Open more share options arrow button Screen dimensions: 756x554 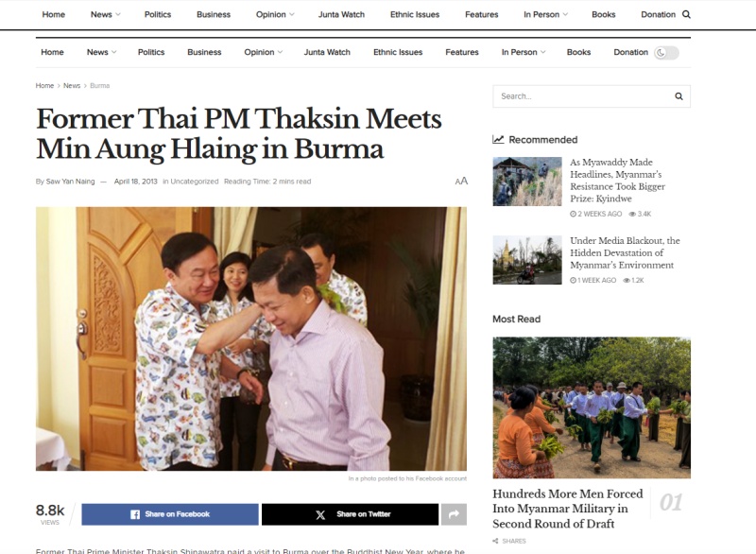[454, 514]
